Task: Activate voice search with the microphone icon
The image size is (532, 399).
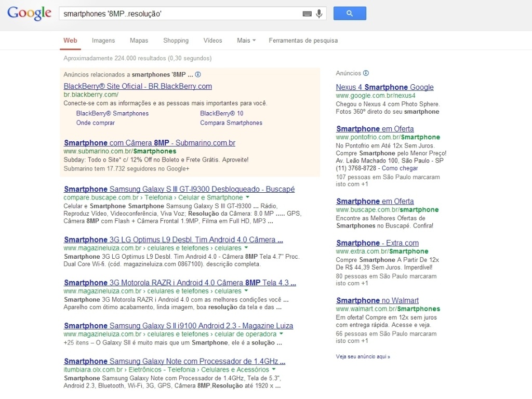Action: point(318,14)
